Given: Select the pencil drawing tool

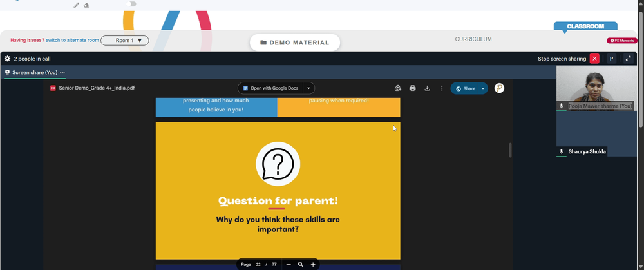Looking at the screenshot, I should [77, 5].
